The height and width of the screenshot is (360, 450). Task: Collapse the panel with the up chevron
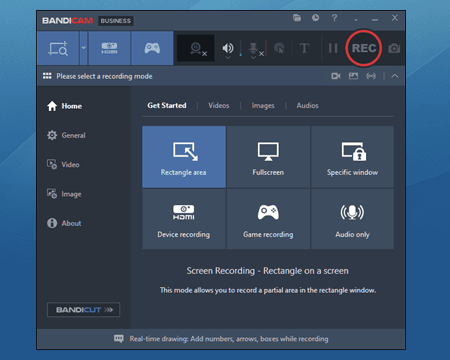[x=395, y=76]
